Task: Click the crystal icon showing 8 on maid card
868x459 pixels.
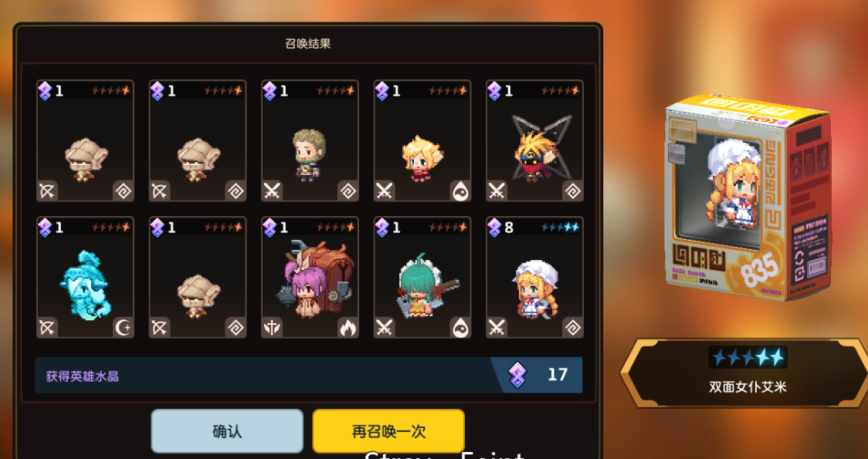Action: click(x=493, y=228)
